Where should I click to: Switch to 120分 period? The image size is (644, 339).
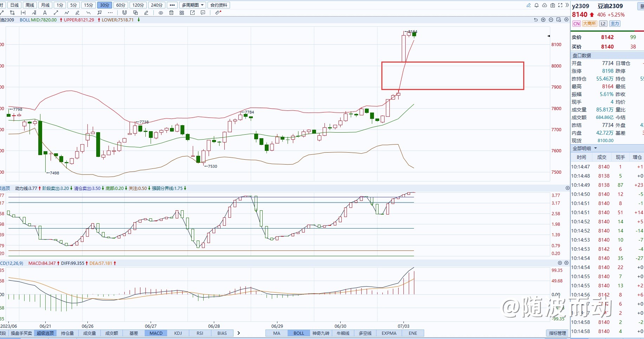coord(138,5)
